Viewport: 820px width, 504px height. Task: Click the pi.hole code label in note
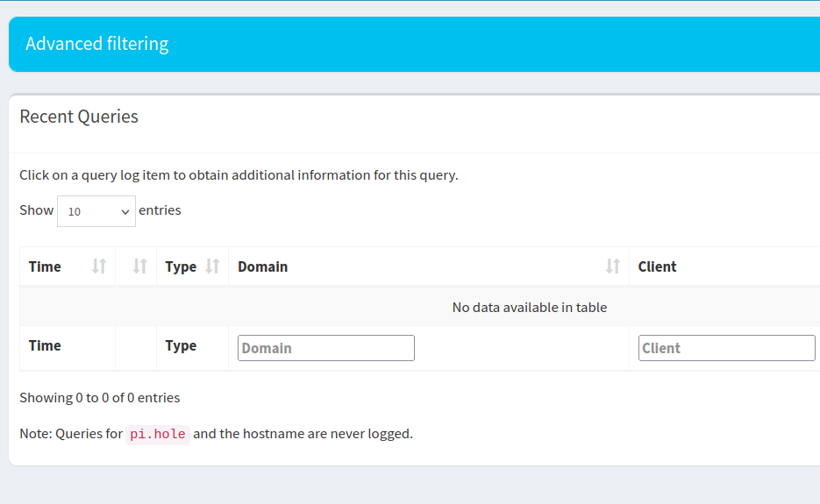[158, 434]
